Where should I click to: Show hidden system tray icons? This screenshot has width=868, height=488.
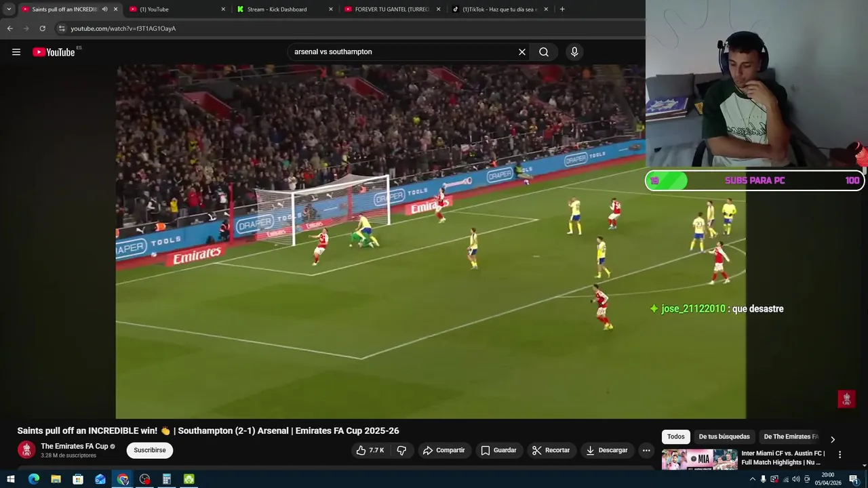[x=752, y=479]
